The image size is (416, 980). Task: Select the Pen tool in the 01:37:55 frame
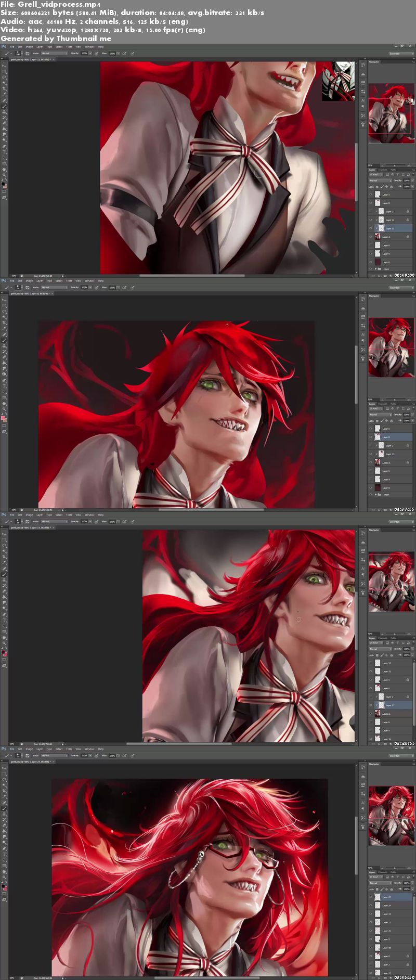(4, 380)
